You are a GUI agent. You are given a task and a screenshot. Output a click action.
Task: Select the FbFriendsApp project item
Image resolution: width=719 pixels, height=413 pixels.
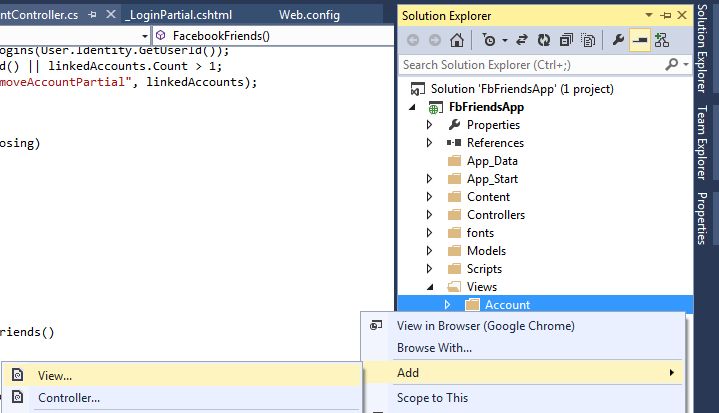pos(486,107)
